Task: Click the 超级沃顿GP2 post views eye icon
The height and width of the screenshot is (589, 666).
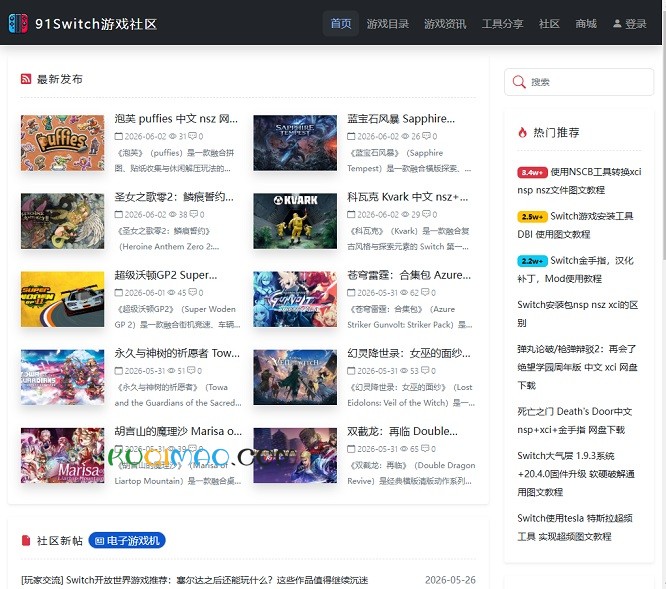Action: pyautogui.click(x=171, y=293)
